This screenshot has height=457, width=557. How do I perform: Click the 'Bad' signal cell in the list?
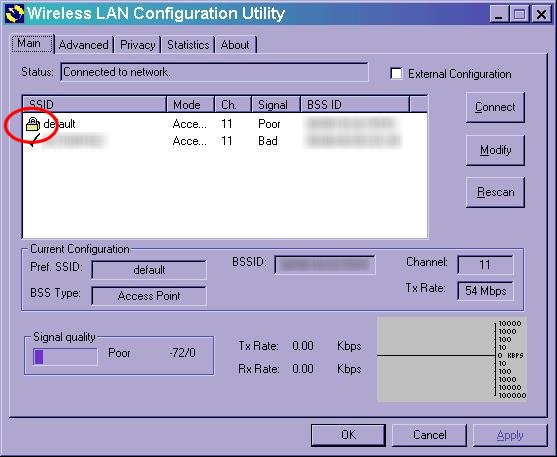pos(268,141)
